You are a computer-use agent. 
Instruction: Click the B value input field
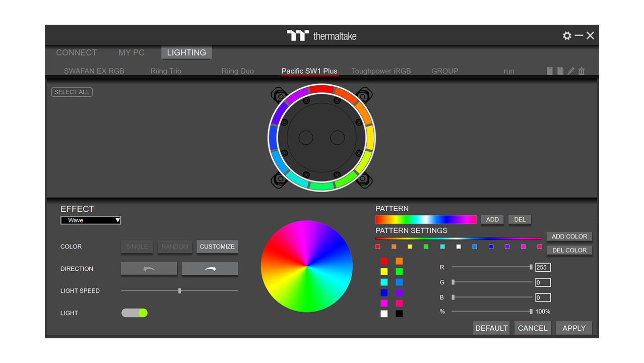coord(543,297)
